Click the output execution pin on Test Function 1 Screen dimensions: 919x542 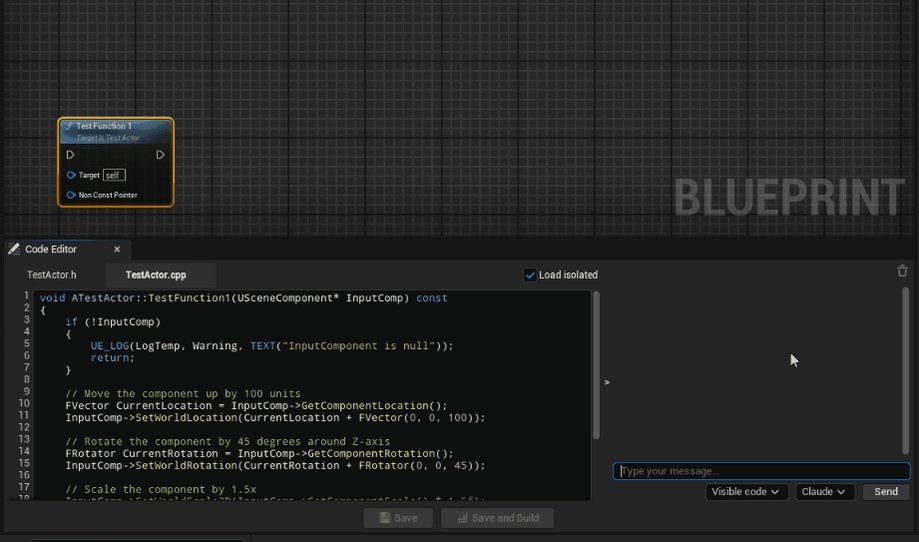[160, 155]
